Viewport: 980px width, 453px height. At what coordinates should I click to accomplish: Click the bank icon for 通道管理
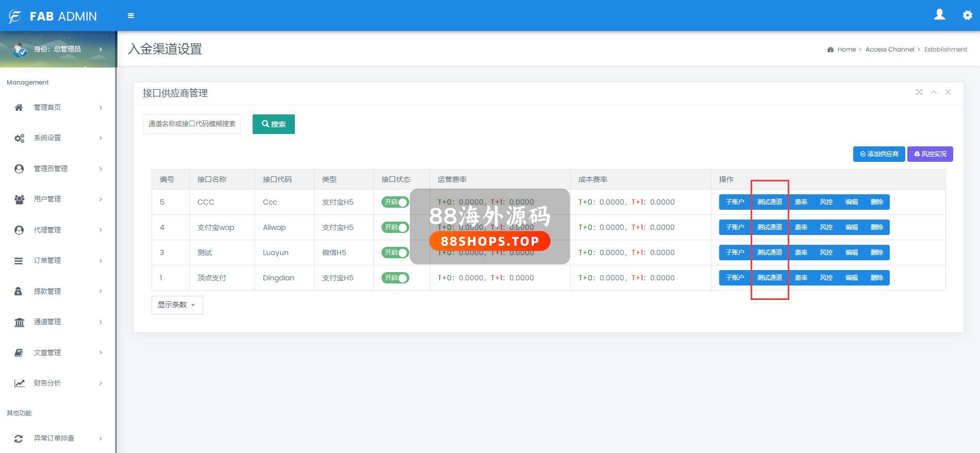(19, 322)
